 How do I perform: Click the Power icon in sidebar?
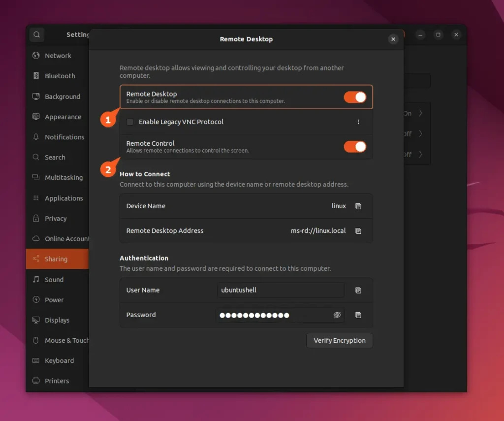point(36,300)
